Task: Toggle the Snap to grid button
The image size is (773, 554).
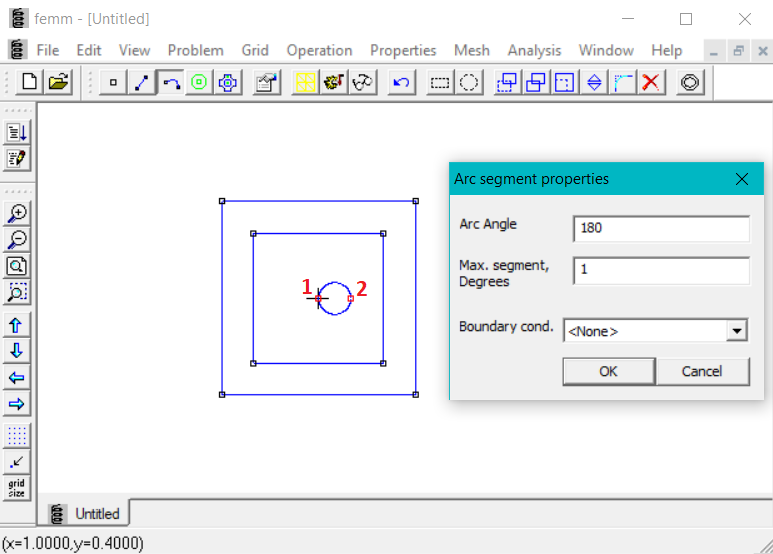Action: point(17,461)
